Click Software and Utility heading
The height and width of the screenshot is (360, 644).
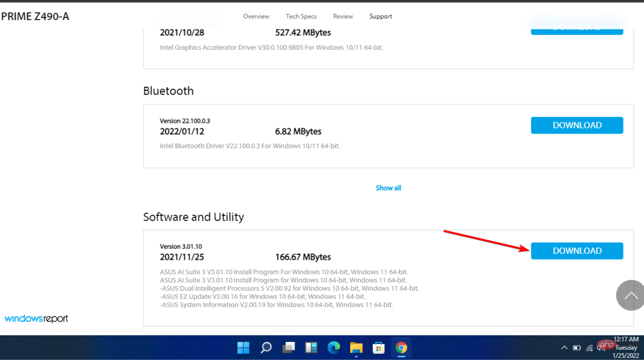click(194, 216)
